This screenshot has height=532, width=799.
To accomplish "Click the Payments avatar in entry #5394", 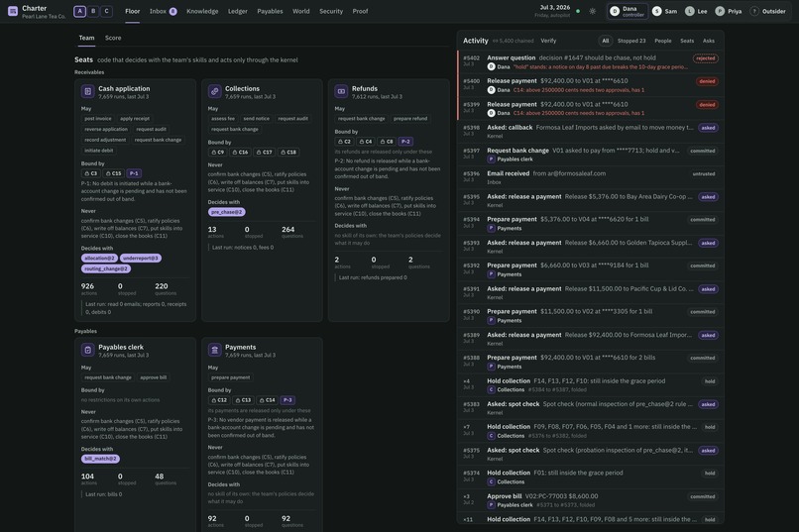I will click(x=492, y=228).
